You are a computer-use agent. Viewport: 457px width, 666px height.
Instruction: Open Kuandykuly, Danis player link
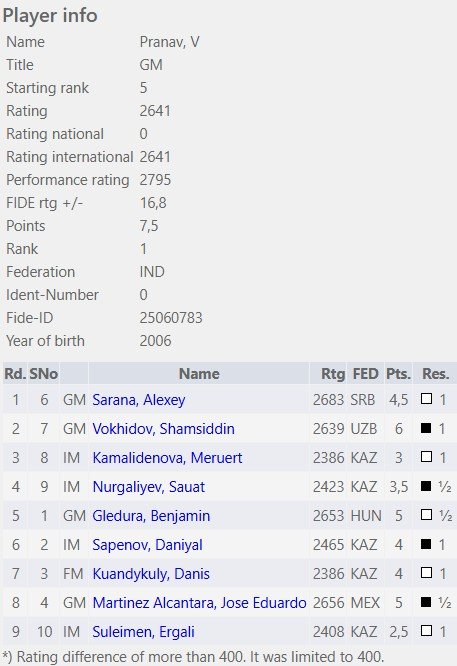tap(151, 574)
